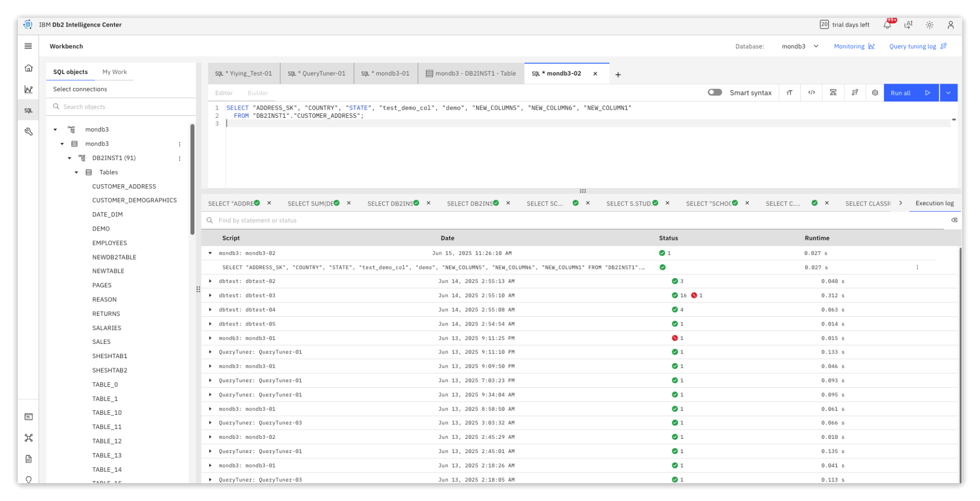Select the CUSTOMER_ADDRESS table

click(124, 187)
